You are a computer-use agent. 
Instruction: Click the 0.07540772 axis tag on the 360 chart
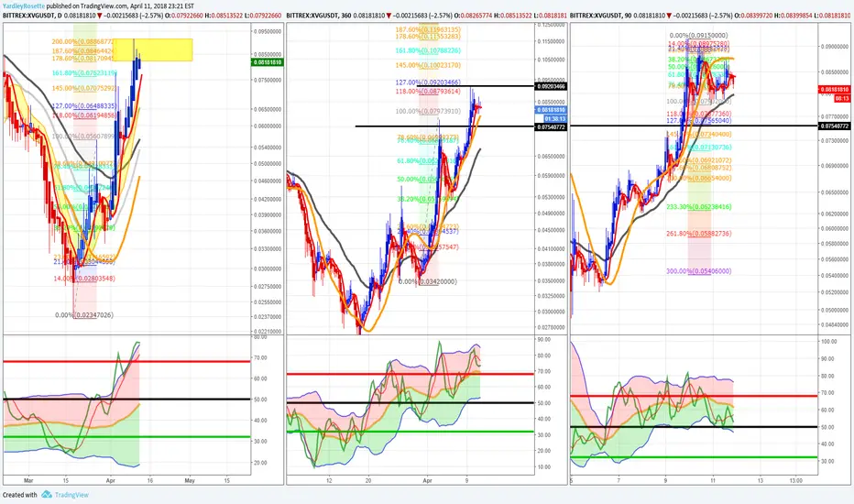552,127
